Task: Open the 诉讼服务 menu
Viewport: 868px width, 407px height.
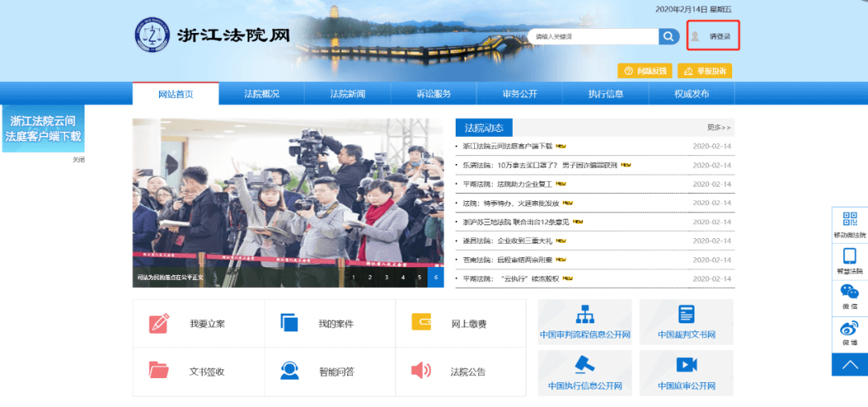Action: 434,93
